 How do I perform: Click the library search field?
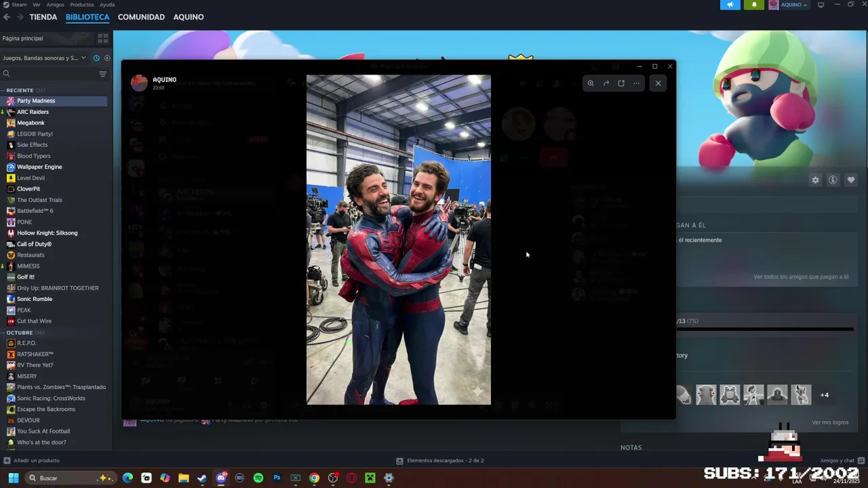tap(49, 74)
